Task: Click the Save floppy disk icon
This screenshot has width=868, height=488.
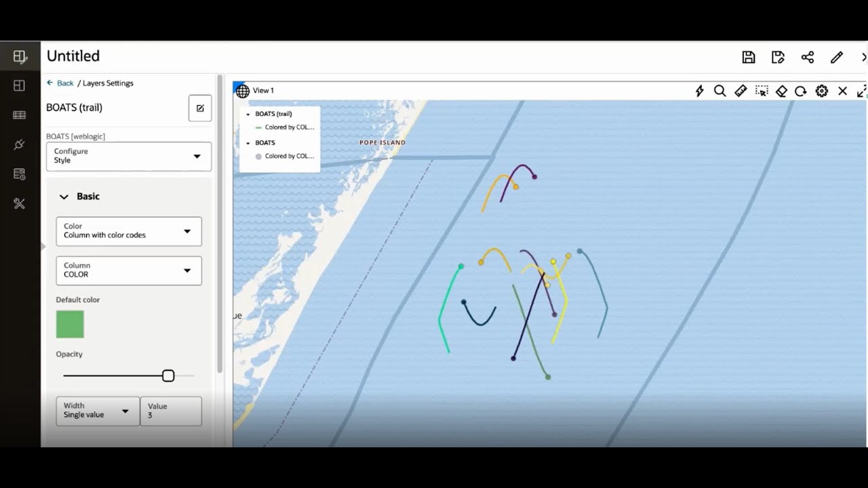Action: pos(749,58)
